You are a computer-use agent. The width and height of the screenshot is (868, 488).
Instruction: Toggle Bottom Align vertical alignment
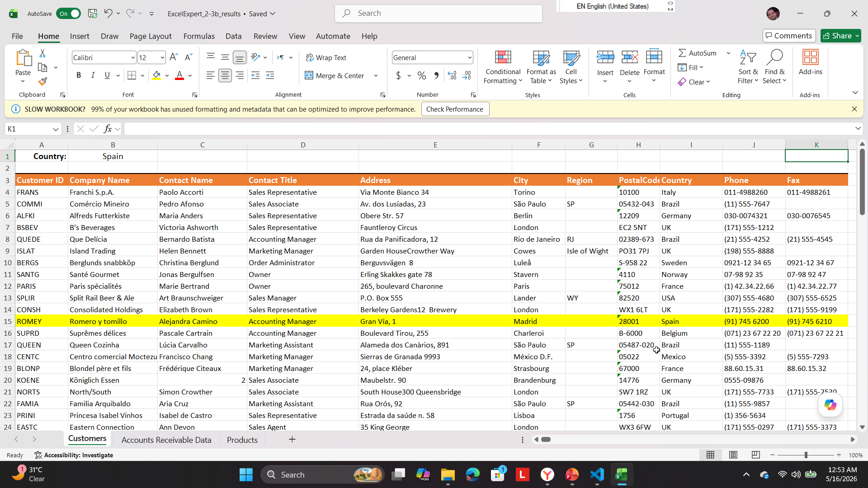pos(239,57)
